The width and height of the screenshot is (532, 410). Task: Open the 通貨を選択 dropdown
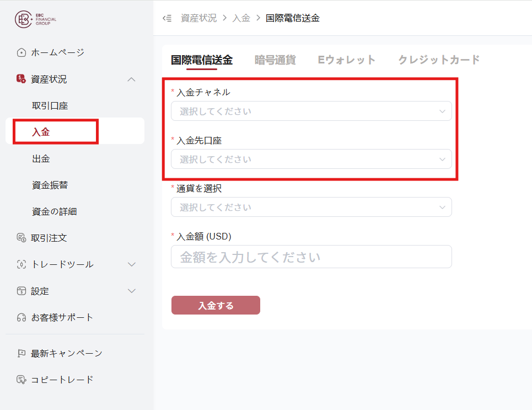click(x=311, y=207)
